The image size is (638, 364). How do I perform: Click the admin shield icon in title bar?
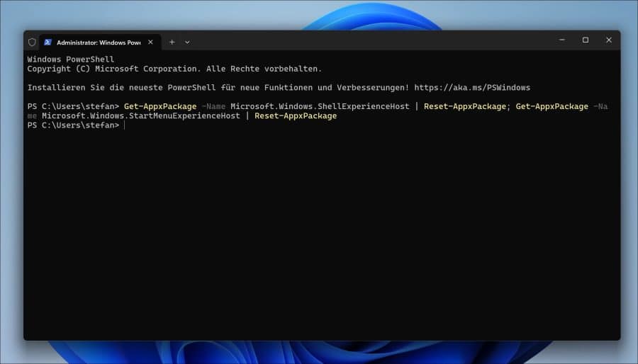[x=32, y=42]
